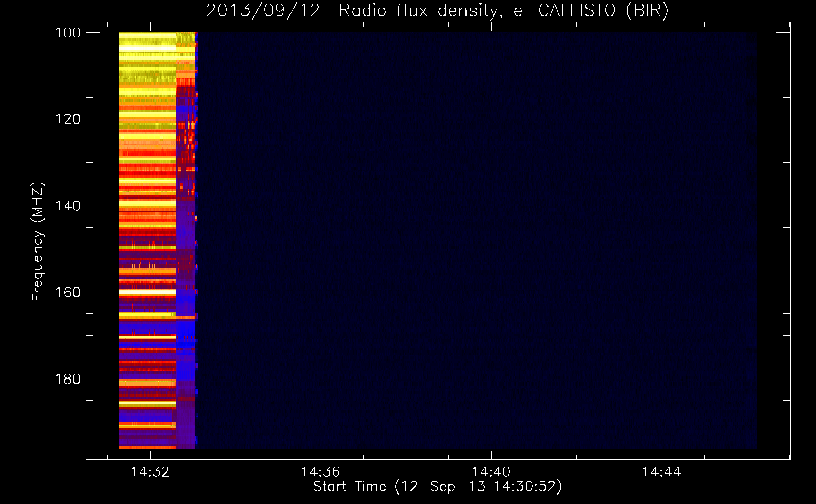Screen dimensions: 816x504
Task: Click the 'Frequency (MHZ)' axis label
Action: (38, 241)
